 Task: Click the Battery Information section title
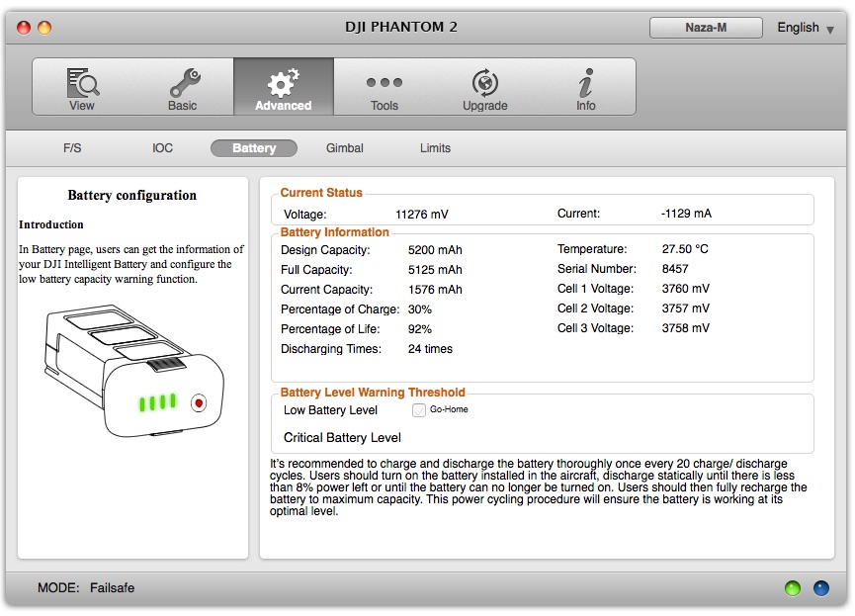click(x=335, y=232)
